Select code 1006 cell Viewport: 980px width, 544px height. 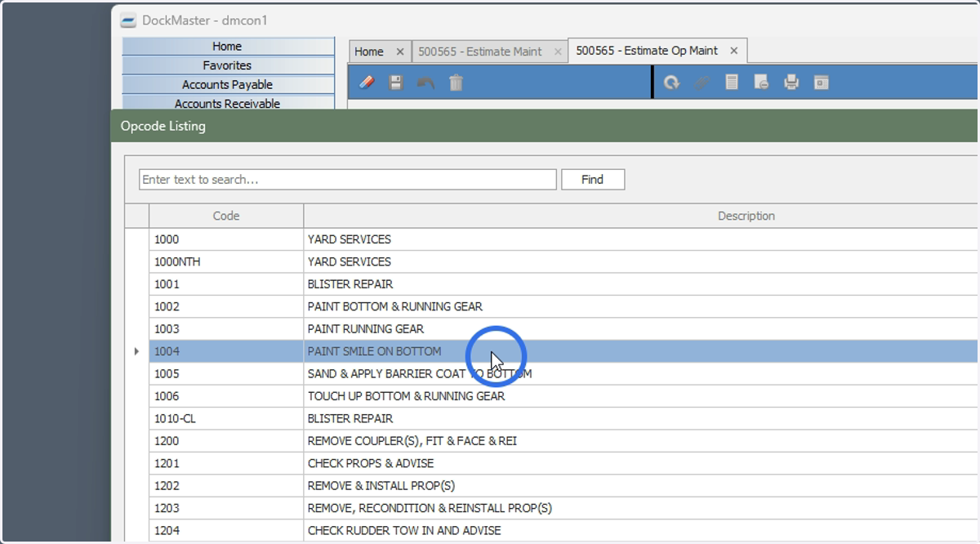pyautogui.click(x=226, y=396)
